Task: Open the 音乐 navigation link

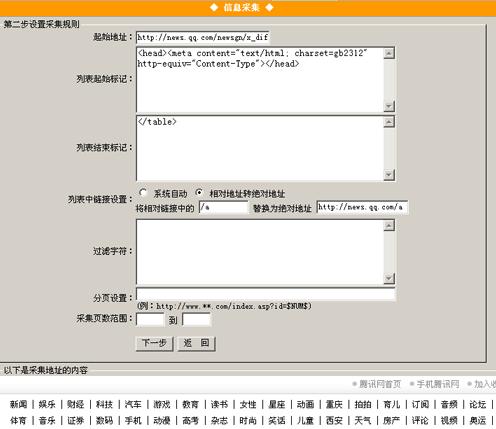Action: pos(47,420)
